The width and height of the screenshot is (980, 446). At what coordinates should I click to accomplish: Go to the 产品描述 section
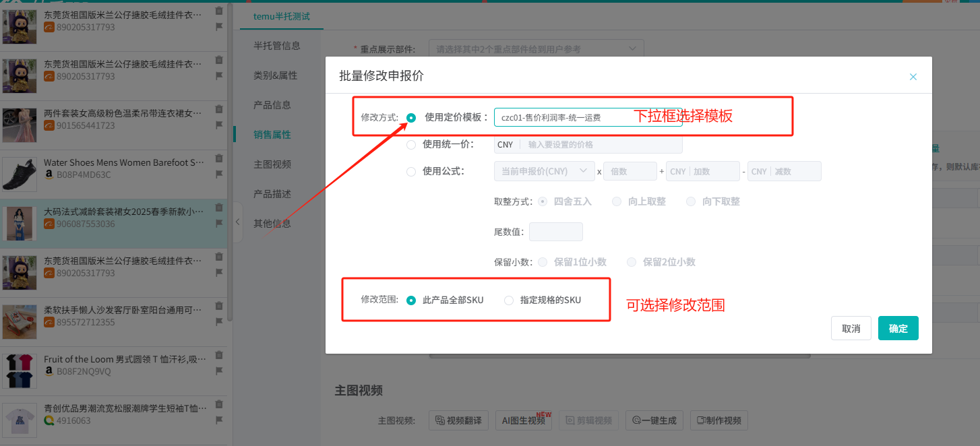tap(272, 194)
